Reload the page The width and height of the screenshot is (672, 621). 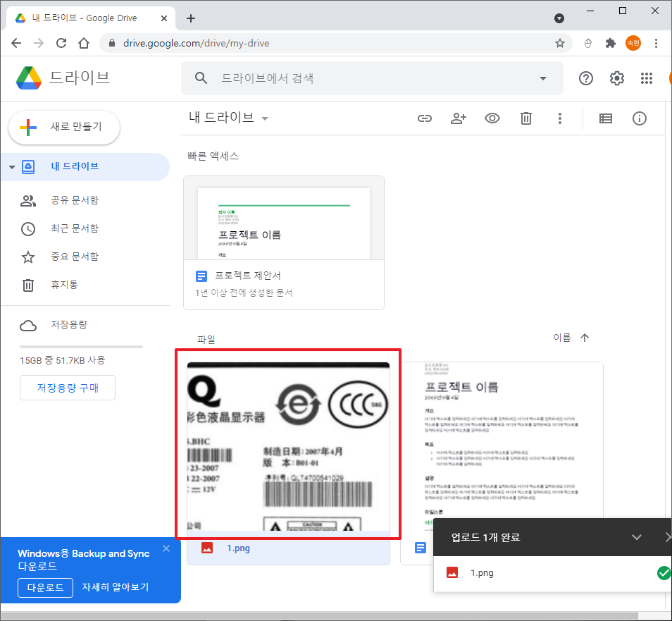click(61, 43)
